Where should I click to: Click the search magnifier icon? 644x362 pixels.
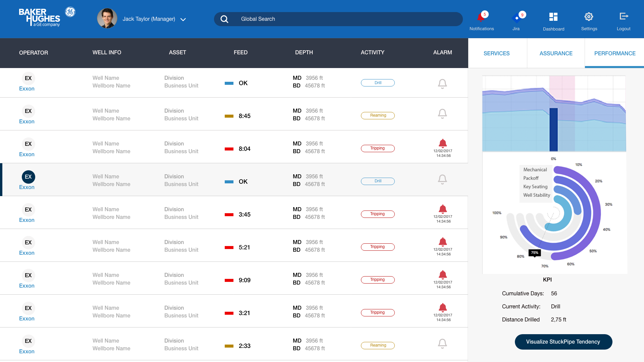[224, 19]
